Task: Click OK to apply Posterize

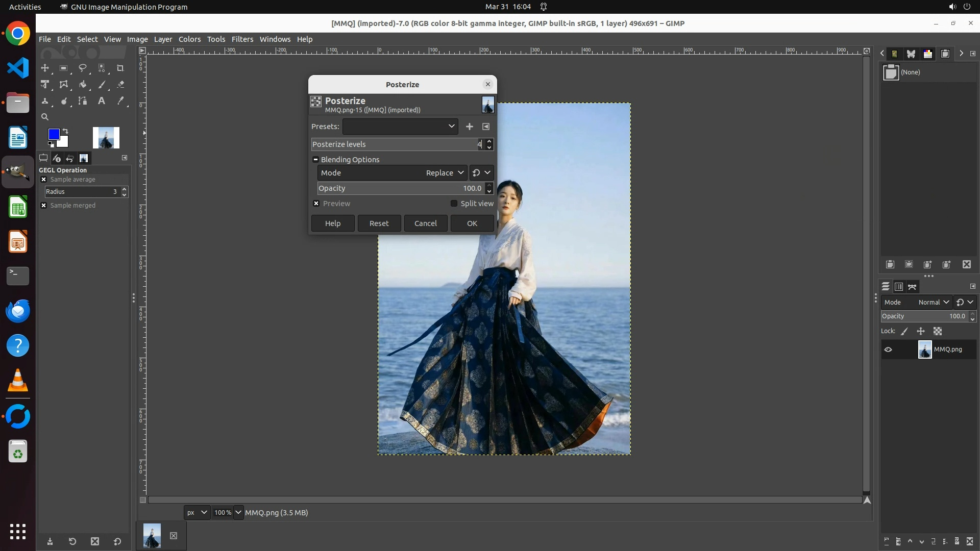Action: click(472, 223)
